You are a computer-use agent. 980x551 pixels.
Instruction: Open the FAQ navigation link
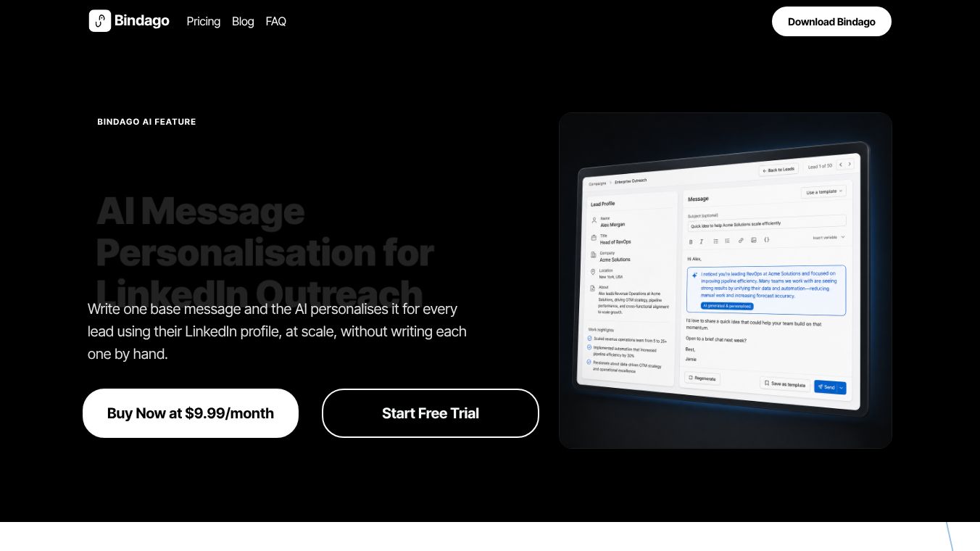[x=276, y=22]
